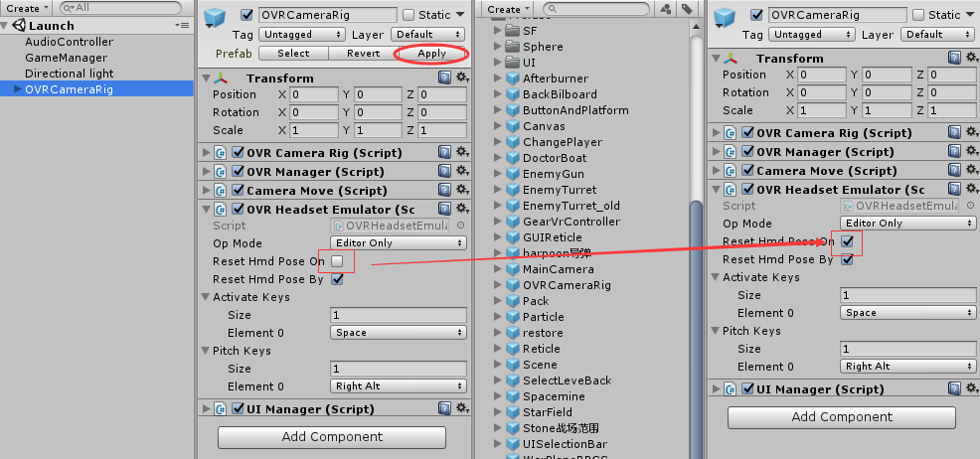The width and height of the screenshot is (980, 459).
Task: Open Op Mode dropdown in left inspector
Action: pyautogui.click(x=399, y=243)
